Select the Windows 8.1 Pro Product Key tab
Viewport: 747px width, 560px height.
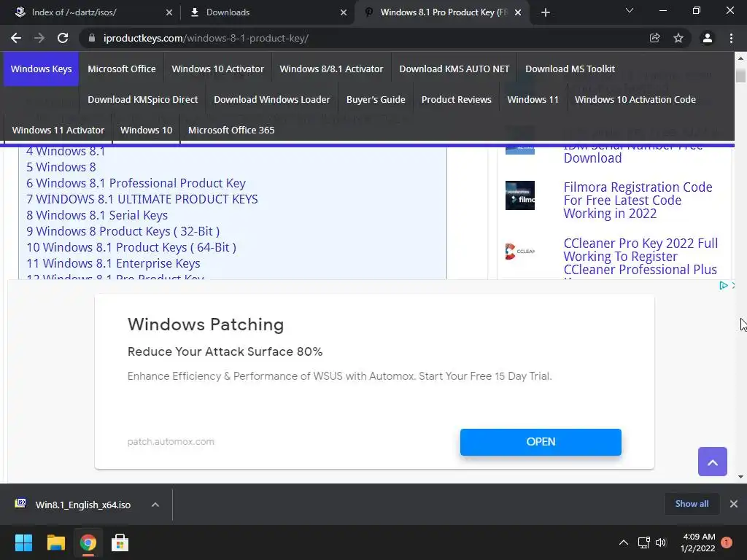444,12
